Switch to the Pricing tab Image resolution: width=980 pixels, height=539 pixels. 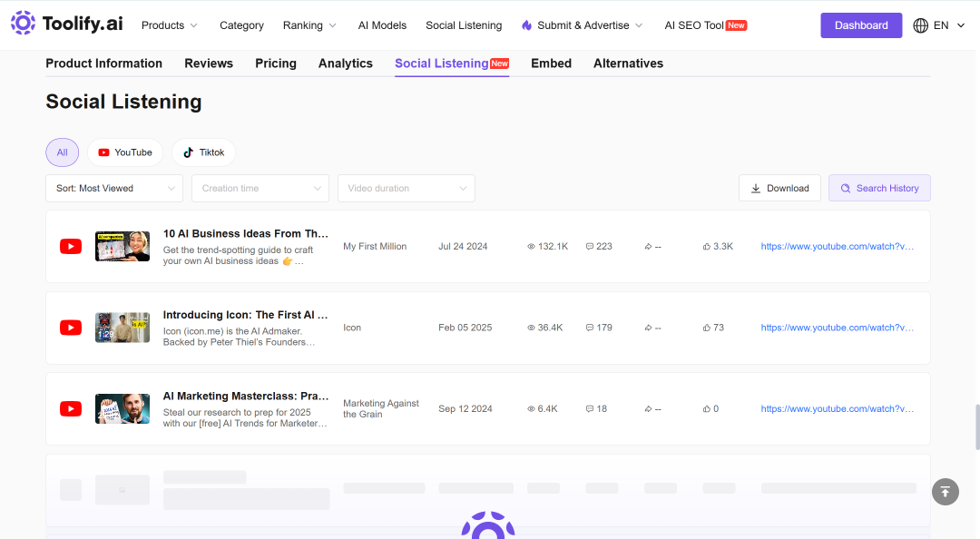276,64
